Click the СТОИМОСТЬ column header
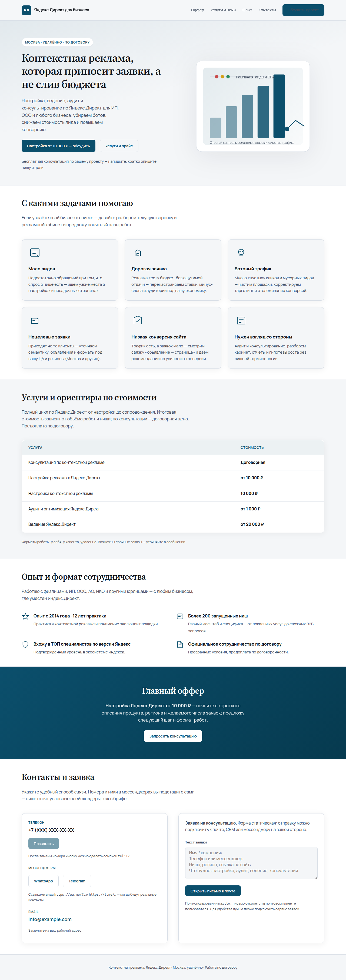346x980 pixels. [252, 448]
